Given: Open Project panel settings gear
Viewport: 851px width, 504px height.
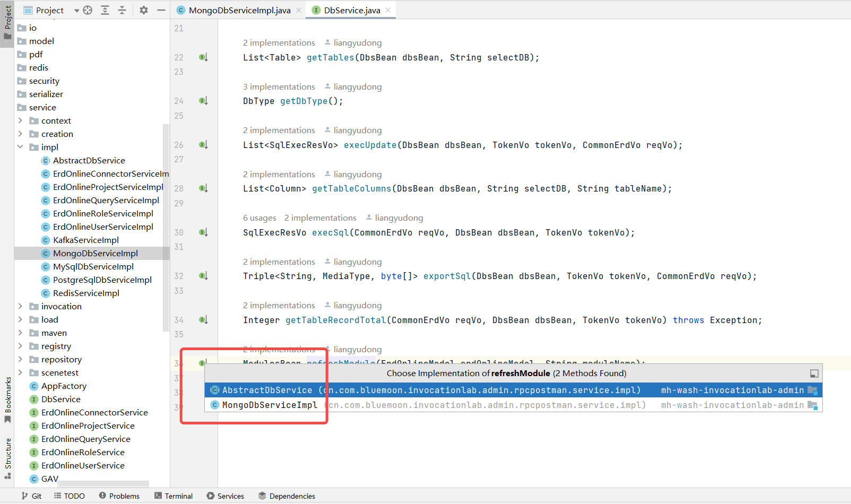Looking at the screenshot, I should [143, 10].
